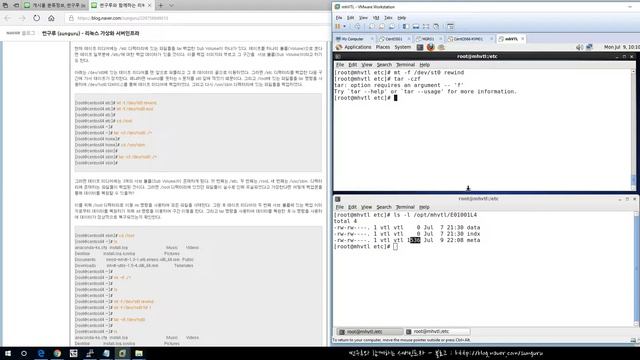Click the Naver blog logo link
Screen dimensions: 640x360
20,33
